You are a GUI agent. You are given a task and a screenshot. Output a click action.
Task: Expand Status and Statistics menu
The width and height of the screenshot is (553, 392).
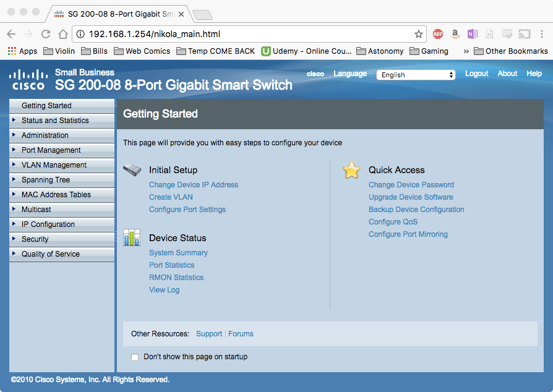click(x=62, y=121)
